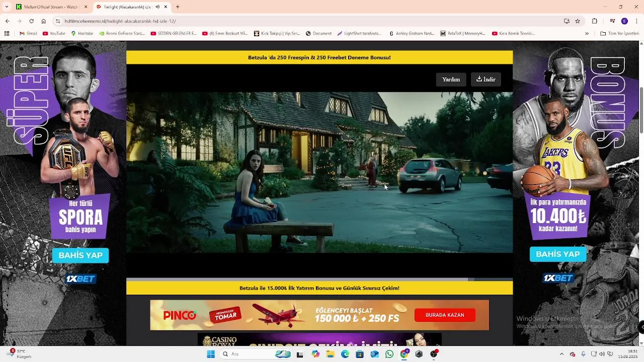Show hidden system tray icons
The width and height of the screenshot is (644, 362).
(x=561, y=354)
